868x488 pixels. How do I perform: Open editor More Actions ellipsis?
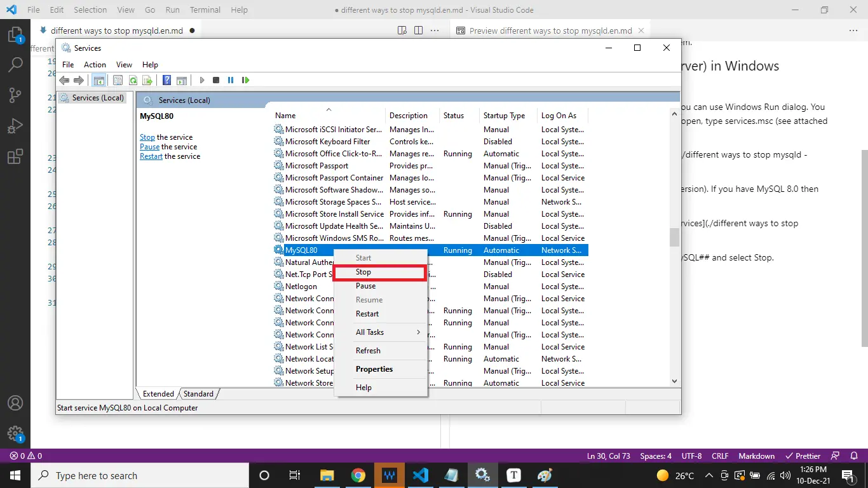(x=435, y=30)
